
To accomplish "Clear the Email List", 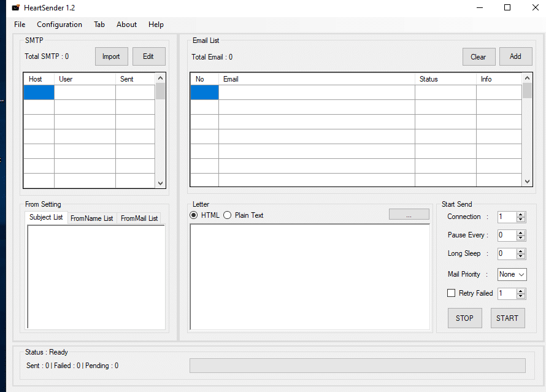I will click(479, 56).
